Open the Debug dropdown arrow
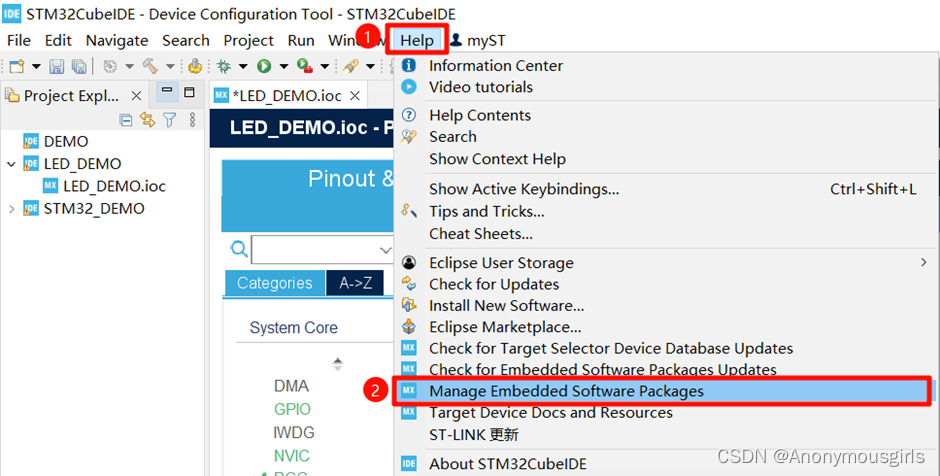Viewport: 940px width, 476px height. point(243,66)
